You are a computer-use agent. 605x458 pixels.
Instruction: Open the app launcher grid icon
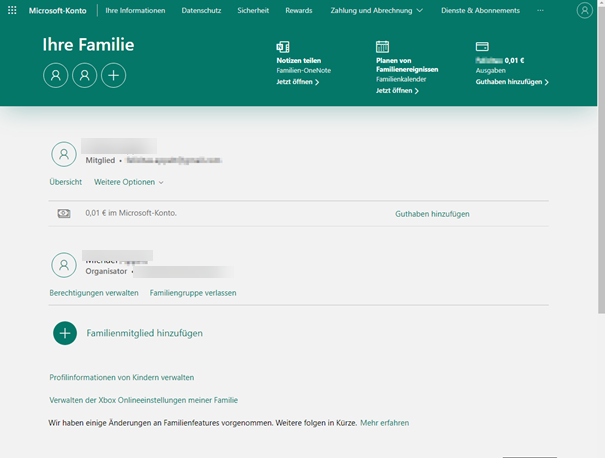pos(12,10)
